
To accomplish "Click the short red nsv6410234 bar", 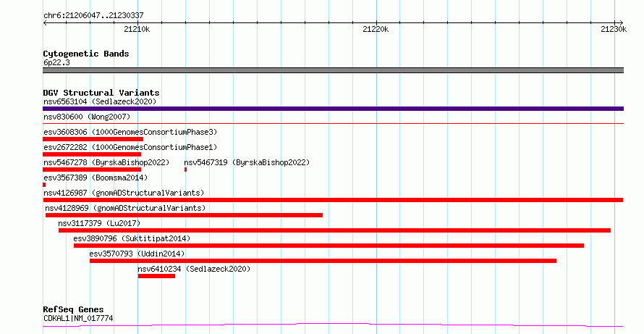I will click(x=156, y=276).
